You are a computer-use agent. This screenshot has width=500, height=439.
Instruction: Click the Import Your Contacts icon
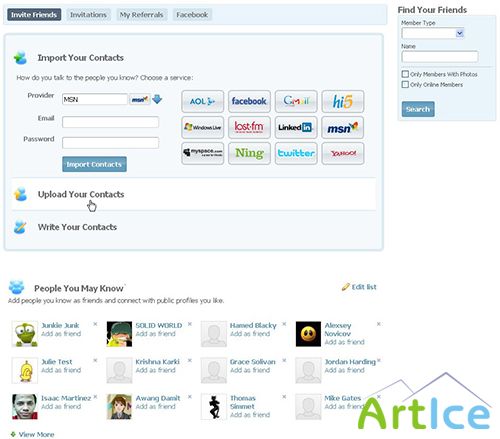click(x=20, y=58)
